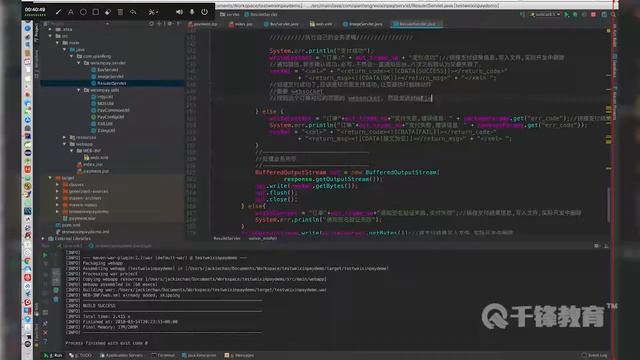This screenshot has width=640, height=360.
Task: Switch to index.jsp editor tab
Action: point(241,24)
